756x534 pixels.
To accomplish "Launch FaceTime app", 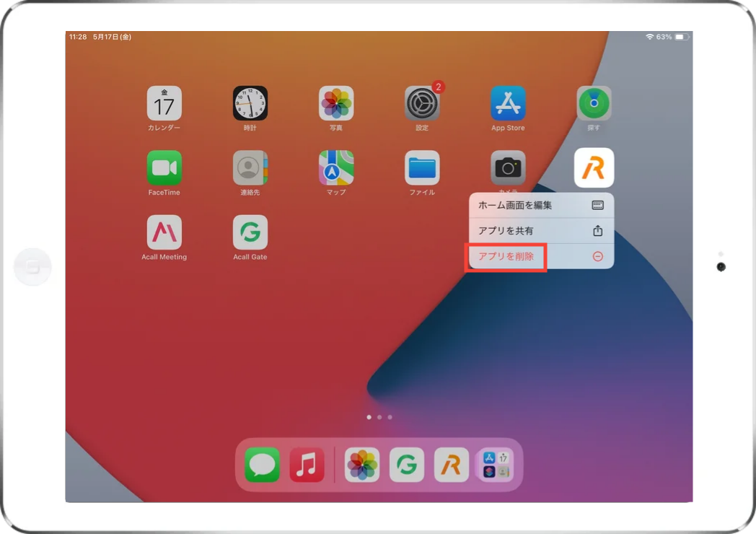I will coord(164,168).
